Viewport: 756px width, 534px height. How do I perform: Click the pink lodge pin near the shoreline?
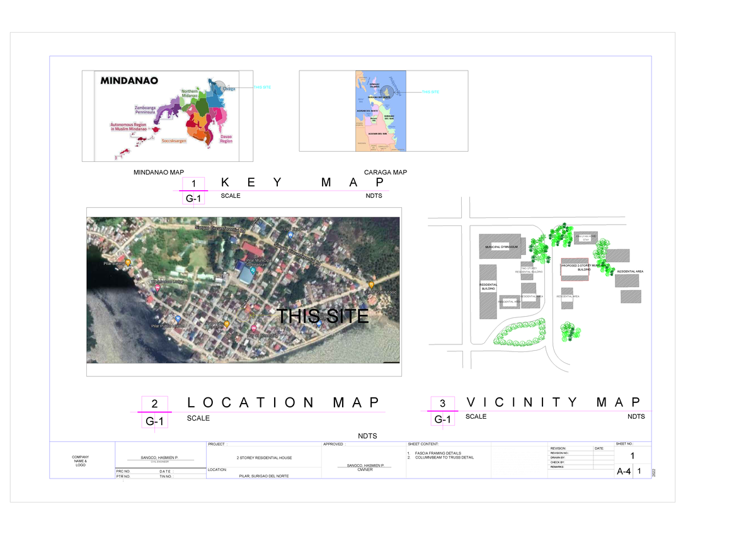(x=157, y=287)
